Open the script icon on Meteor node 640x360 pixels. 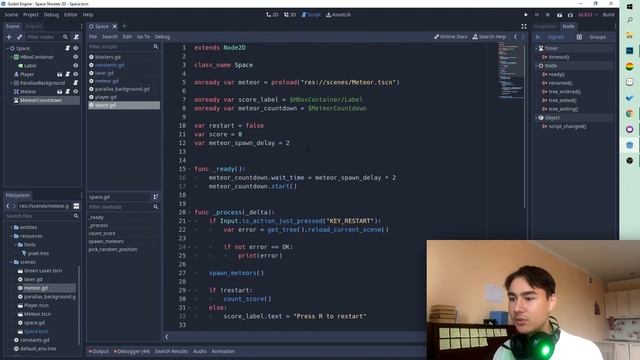click(x=68, y=91)
